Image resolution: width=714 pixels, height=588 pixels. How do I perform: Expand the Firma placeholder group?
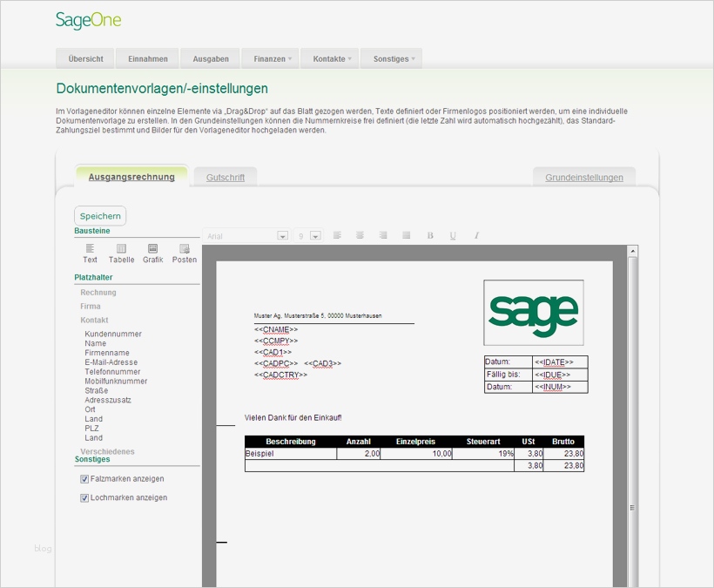[91, 306]
